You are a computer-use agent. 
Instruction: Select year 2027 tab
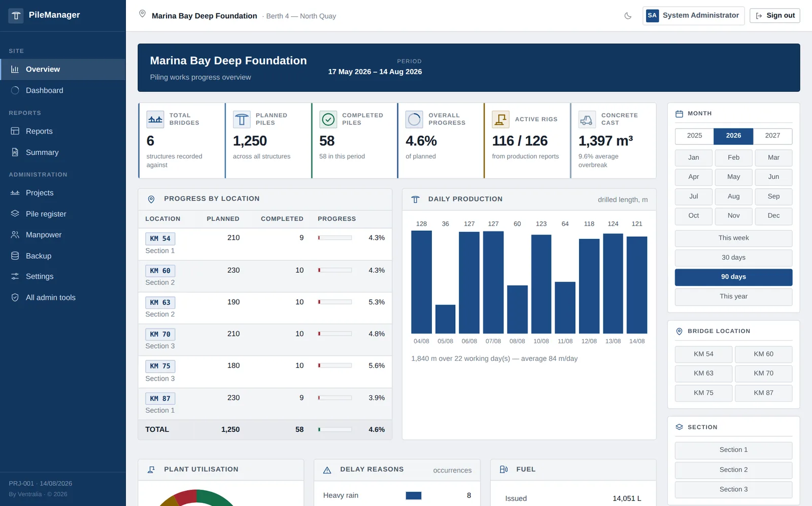point(772,136)
